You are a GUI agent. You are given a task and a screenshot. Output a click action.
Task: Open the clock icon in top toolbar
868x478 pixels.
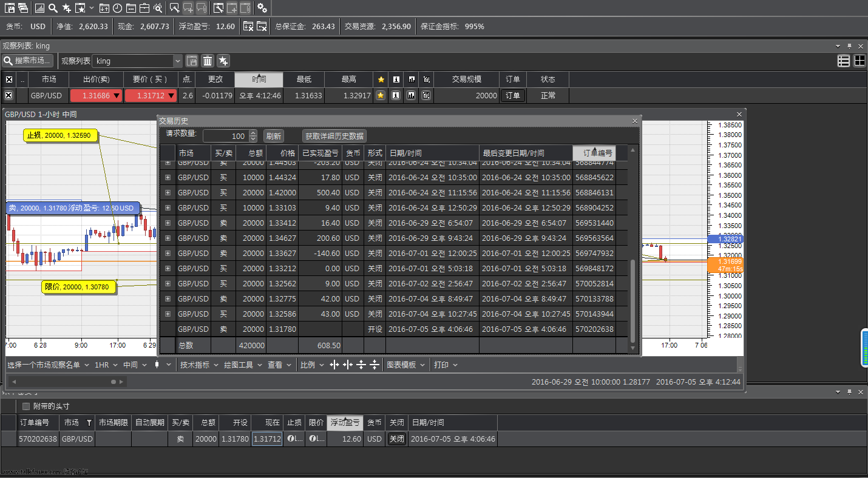point(117,8)
